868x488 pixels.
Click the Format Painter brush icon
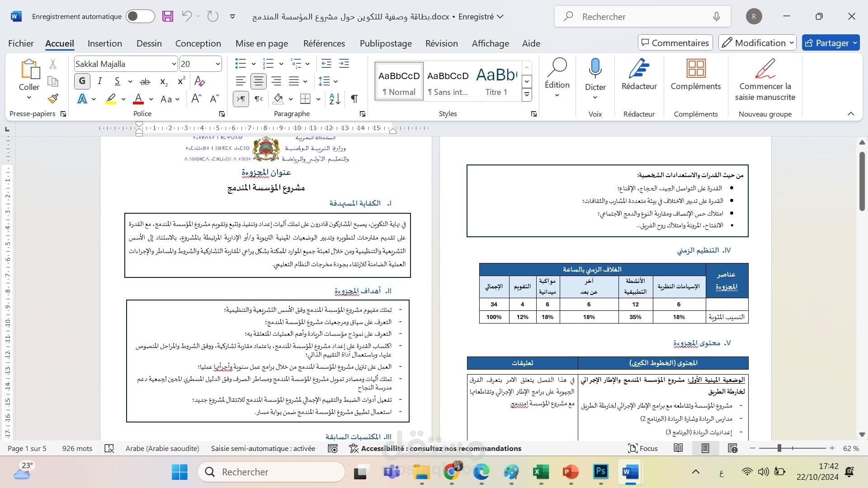[53, 99]
